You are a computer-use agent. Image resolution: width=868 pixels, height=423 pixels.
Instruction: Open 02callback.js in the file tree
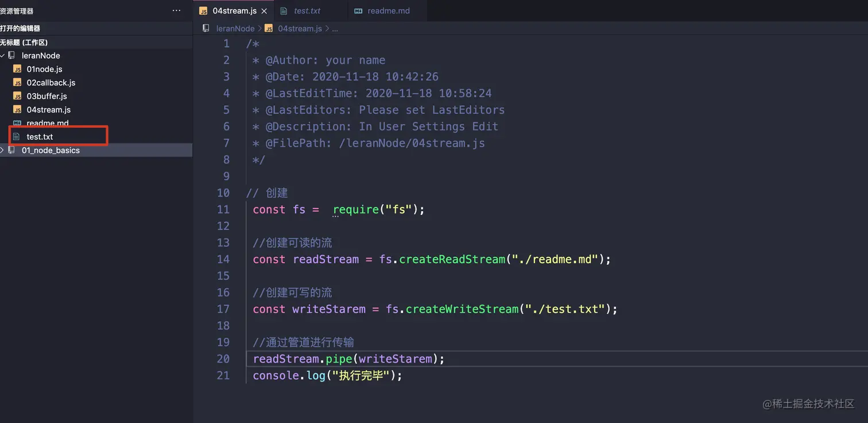(x=51, y=83)
